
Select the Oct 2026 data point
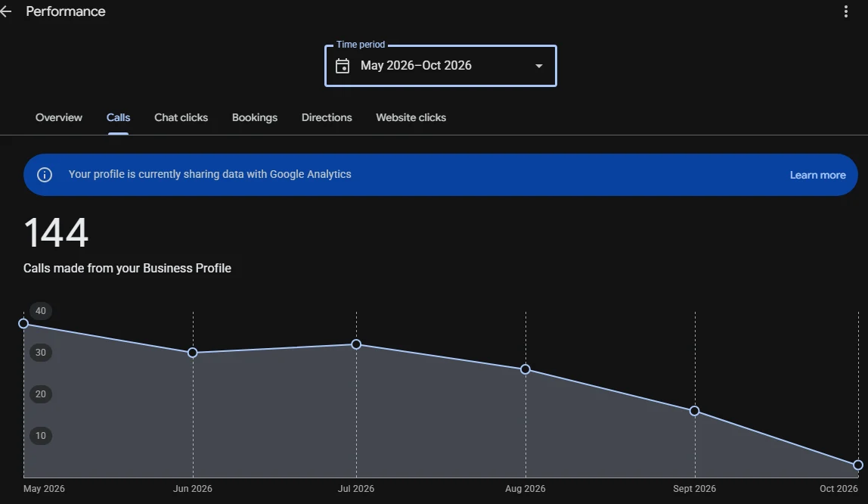tap(858, 465)
